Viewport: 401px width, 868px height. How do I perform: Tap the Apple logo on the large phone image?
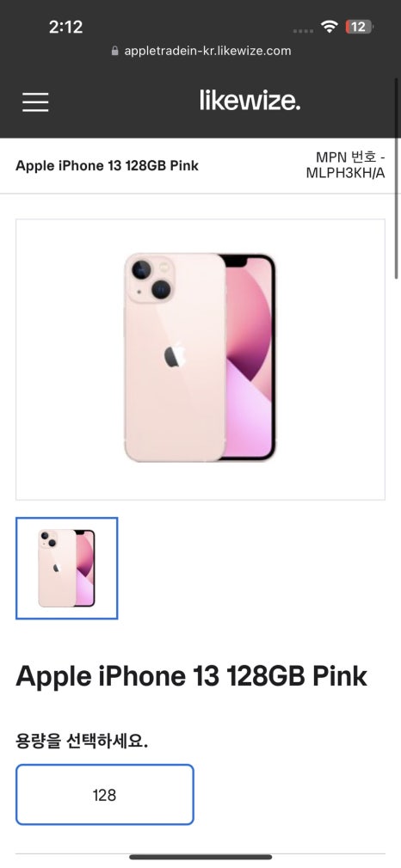pyautogui.click(x=174, y=355)
